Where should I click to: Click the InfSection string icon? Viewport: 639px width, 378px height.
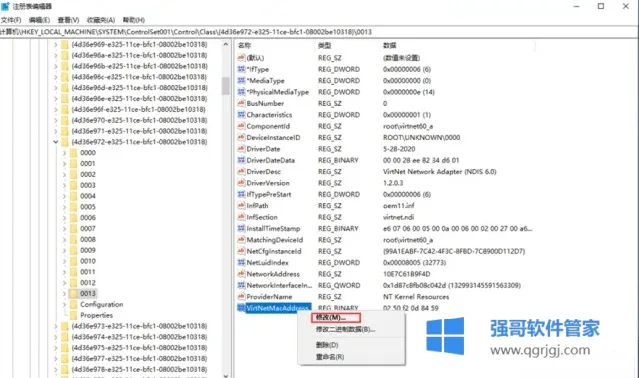pyautogui.click(x=241, y=218)
